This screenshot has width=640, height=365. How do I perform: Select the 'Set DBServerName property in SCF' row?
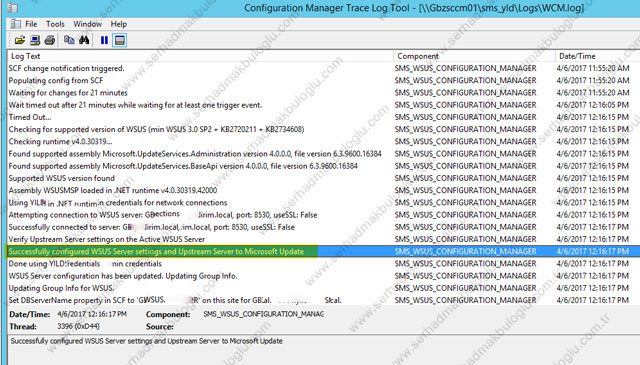click(x=324, y=300)
